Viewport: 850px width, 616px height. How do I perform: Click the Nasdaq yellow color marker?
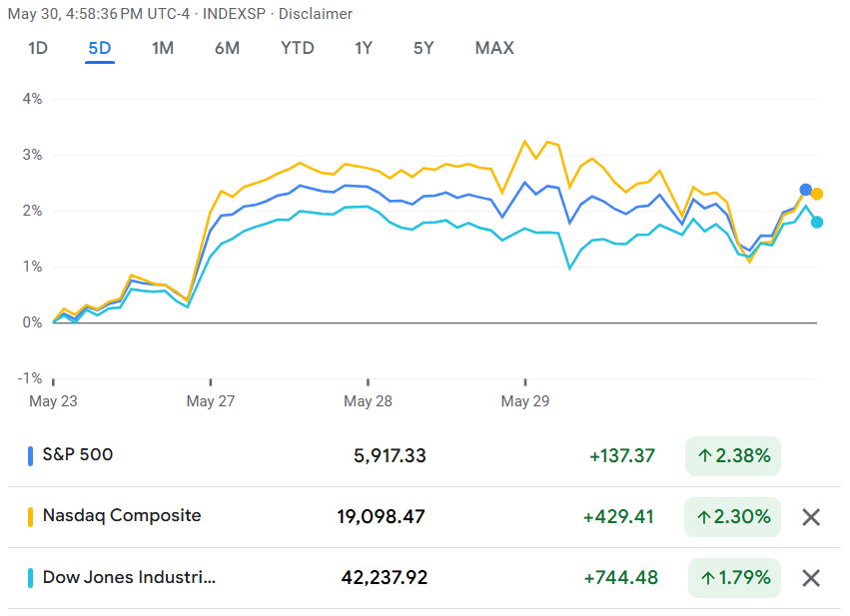tap(30, 517)
